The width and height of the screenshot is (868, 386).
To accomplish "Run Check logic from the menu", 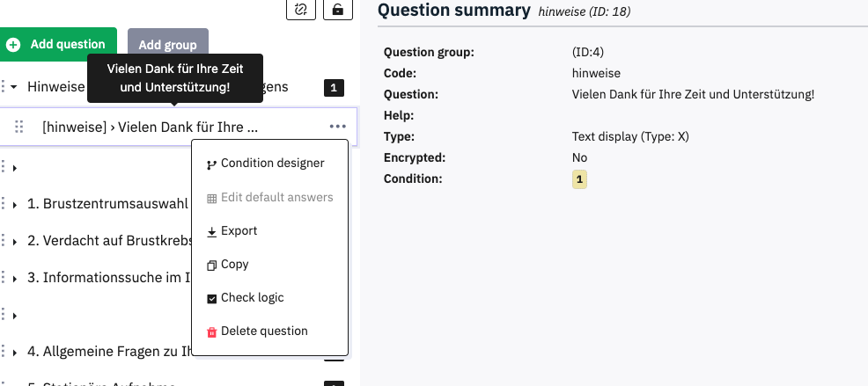I will pyautogui.click(x=252, y=298).
